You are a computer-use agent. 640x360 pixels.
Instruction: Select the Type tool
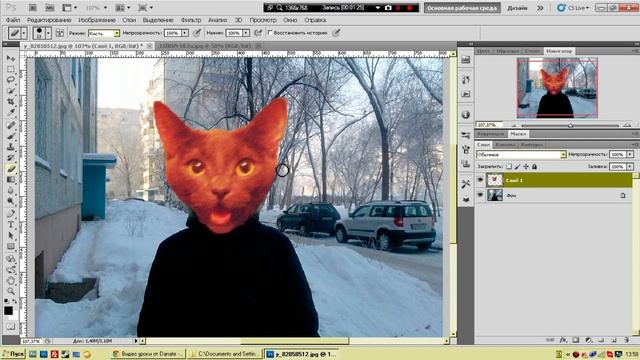pos(11,224)
